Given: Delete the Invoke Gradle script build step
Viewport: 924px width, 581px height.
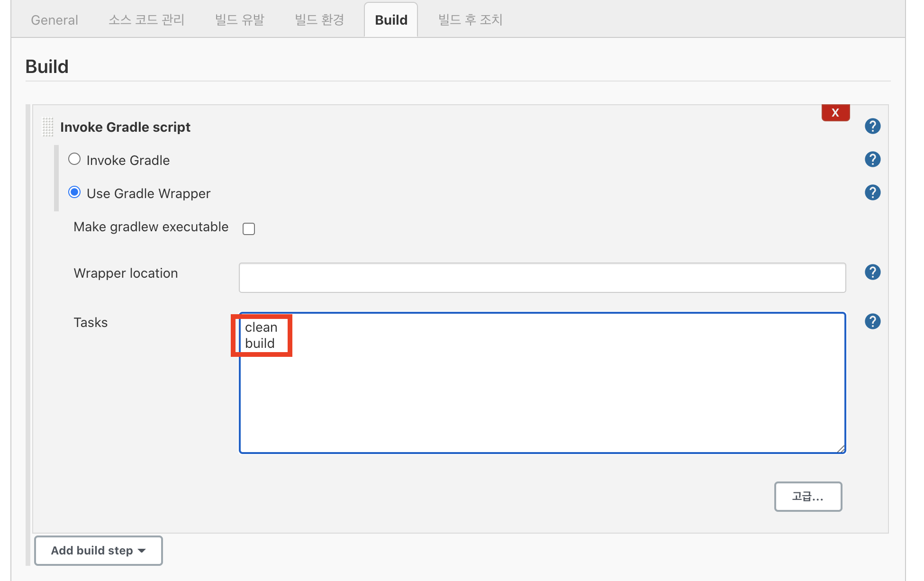Looking at the screenshot, I should click(835, 113).
